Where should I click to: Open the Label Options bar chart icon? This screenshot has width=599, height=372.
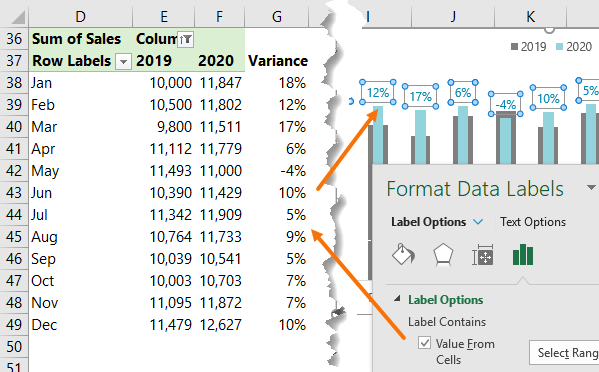[523, 254]
